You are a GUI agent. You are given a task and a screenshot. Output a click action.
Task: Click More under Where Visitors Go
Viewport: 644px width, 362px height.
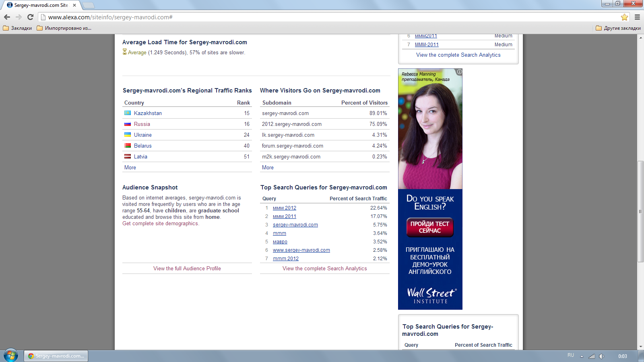tap(268, 167)
